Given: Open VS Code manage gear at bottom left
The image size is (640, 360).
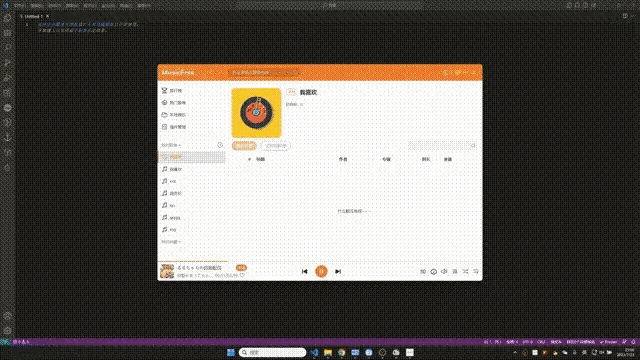Looking at the screenshot, I should tap(7, 330).
